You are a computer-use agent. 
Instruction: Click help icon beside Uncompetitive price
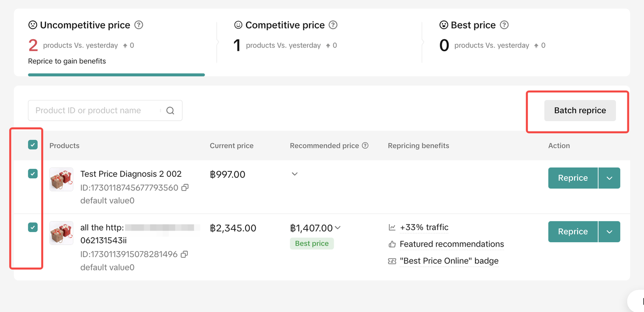(139, 25)
